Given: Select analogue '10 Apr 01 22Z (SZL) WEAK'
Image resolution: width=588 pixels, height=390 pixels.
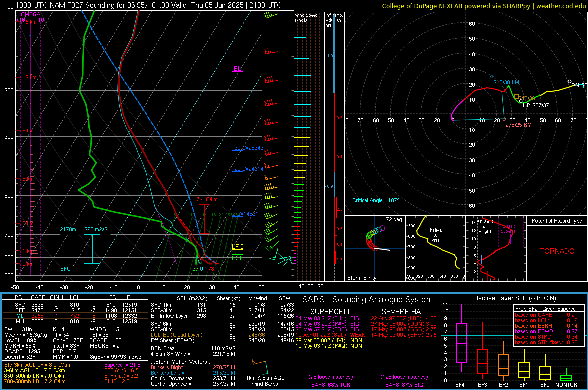Looking at the screenshot, I should [330, 335].
